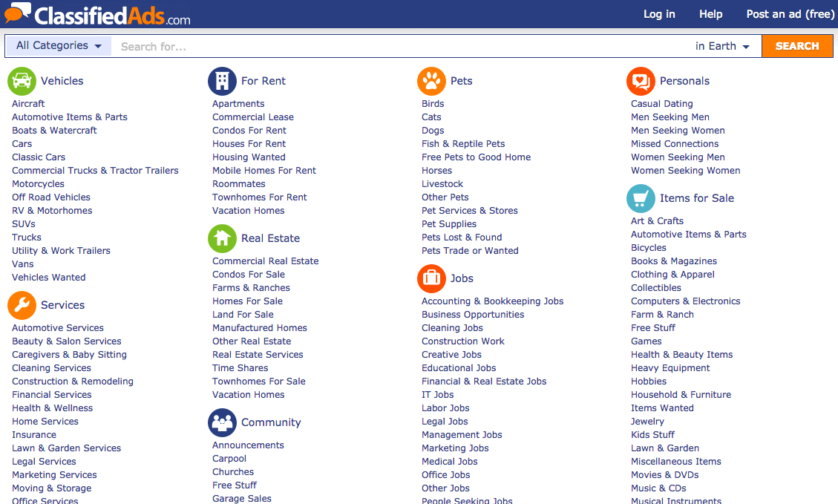
Task: Click the Real Estate house icon
Action: 222,238
